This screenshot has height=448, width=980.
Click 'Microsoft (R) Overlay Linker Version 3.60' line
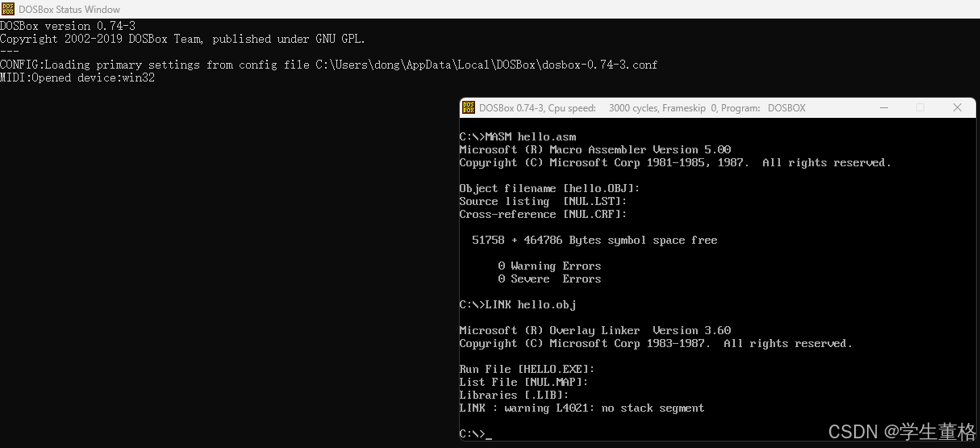point(595,331)
